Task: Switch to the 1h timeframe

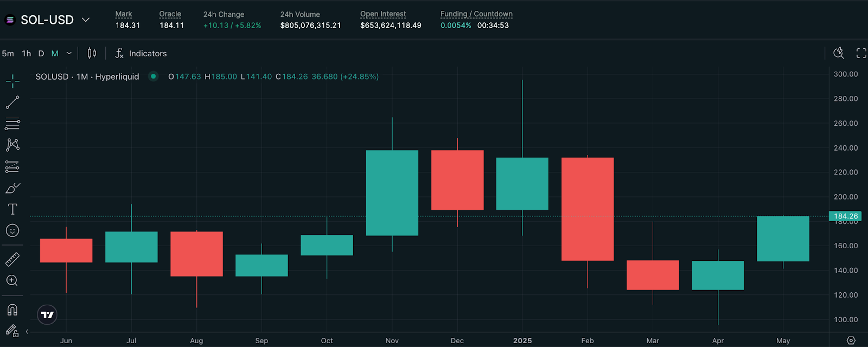Action: coord(26,54)
